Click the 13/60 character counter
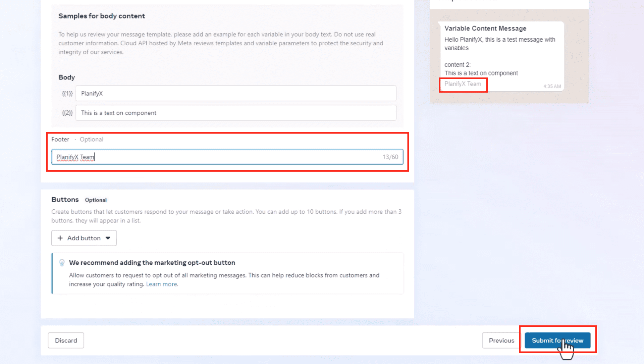Screen dimensions: 644x364 390,157
